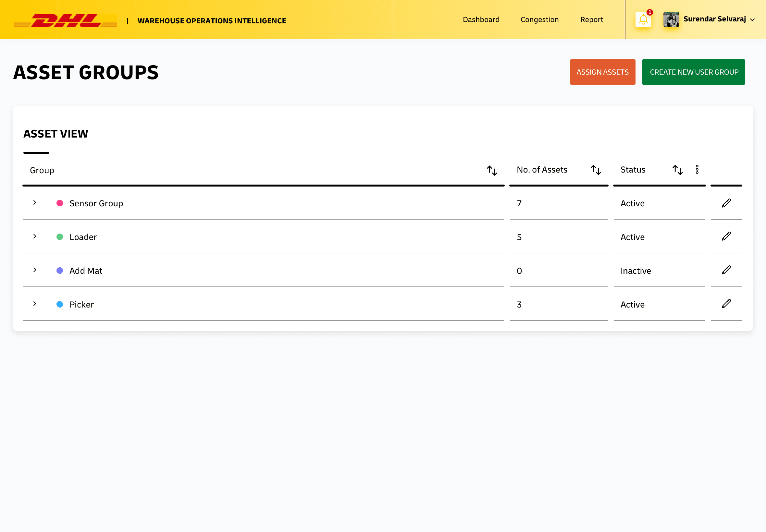The image size is (766, 532).
Task: Click the Group column header
Action: [42, 170]
